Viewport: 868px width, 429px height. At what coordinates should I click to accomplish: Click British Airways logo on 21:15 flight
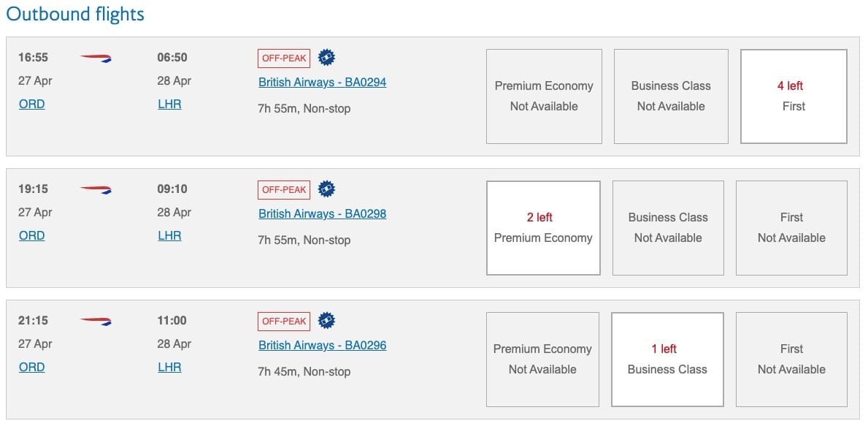point(96,321)
